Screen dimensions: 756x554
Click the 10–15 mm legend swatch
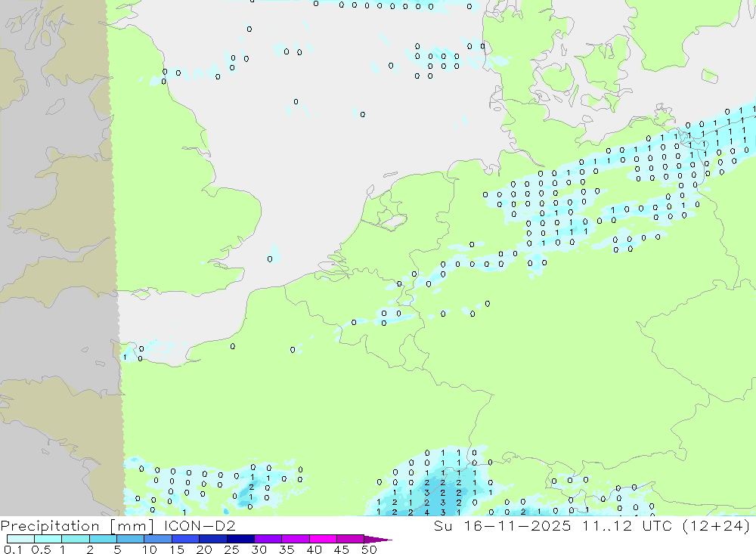tap(157, 539)
